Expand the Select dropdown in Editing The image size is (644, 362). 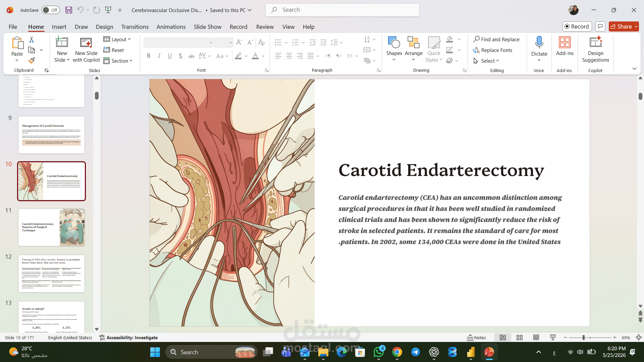point(486,61)
